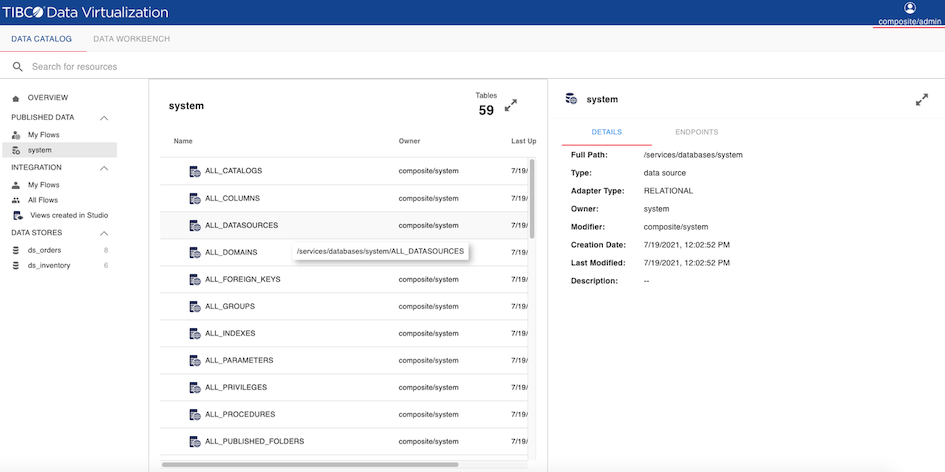Collapse the Integration section
Image resolution: width=945 pixels, height=472 pixels.
(104, 168)
